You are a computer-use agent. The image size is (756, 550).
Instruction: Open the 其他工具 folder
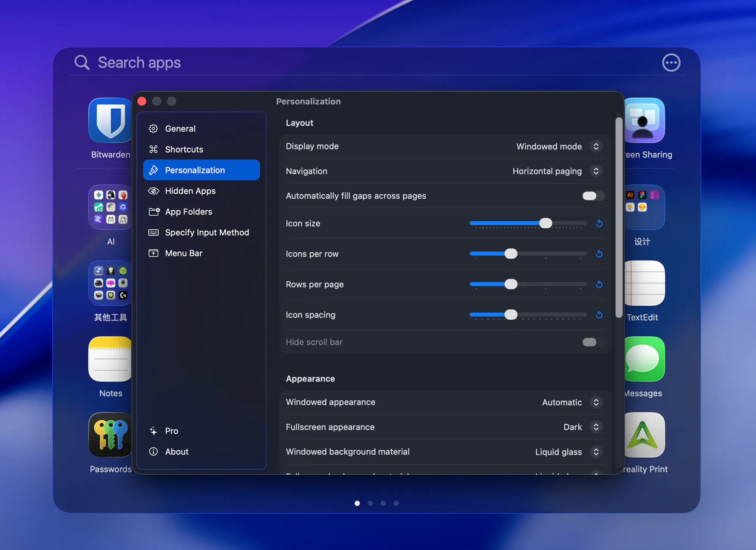(x=110, y=283)
